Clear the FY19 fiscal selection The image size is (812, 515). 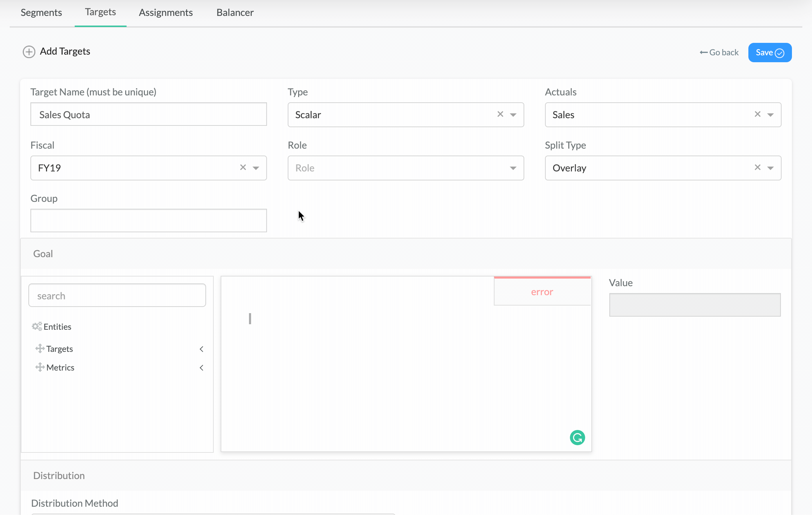click(x=243, y=168)
